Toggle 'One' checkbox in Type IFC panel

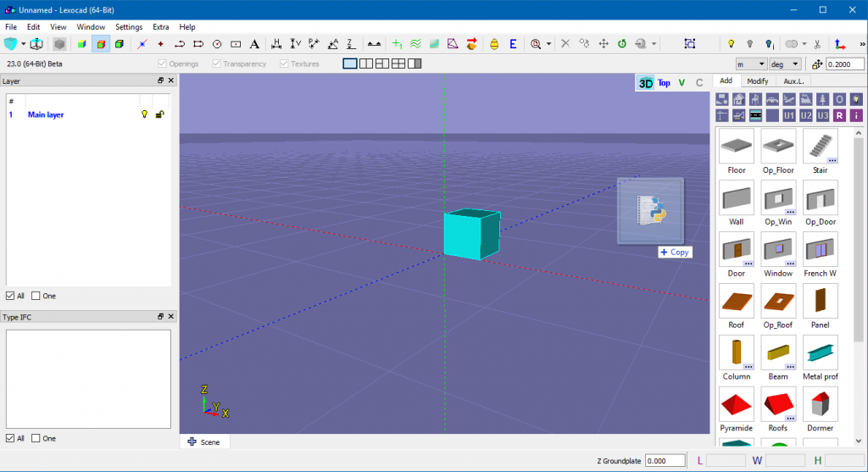click(36, 438)
